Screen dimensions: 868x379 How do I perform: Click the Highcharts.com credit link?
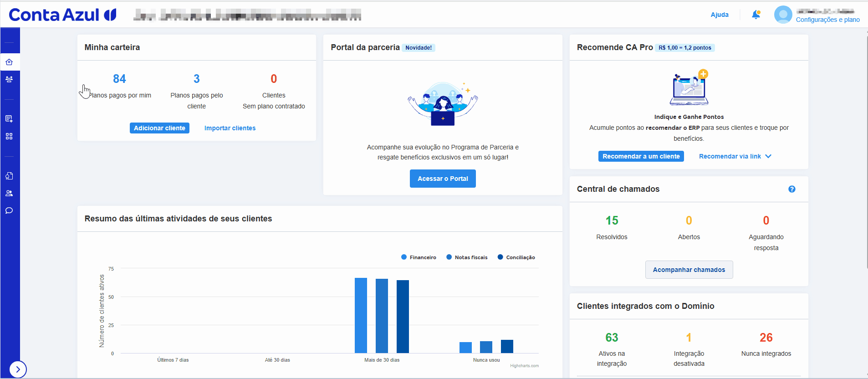pos(524,366)
